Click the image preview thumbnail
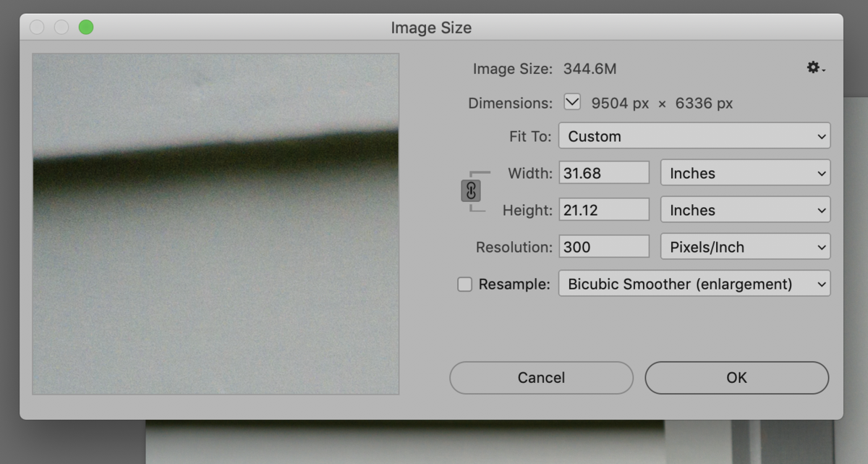Image resolution: width=868 pixels, height=464 pixels. pos(216,224)
